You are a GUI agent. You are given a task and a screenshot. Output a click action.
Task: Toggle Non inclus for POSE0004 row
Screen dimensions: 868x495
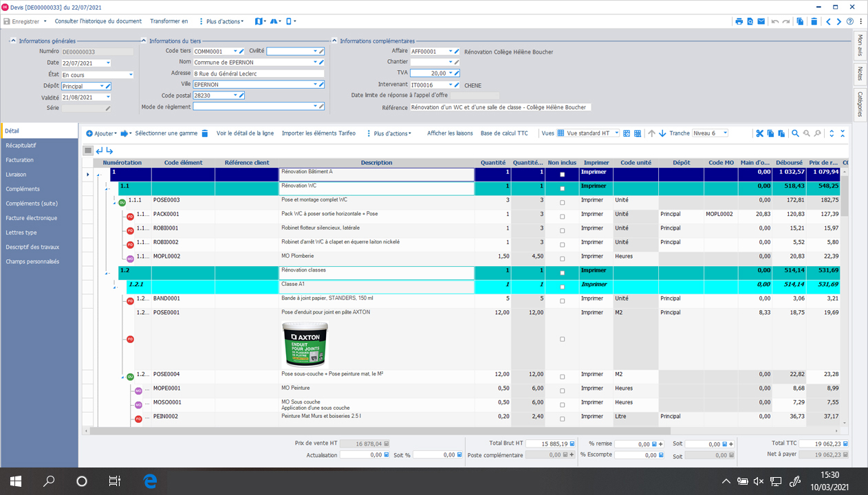coord(562,377)
